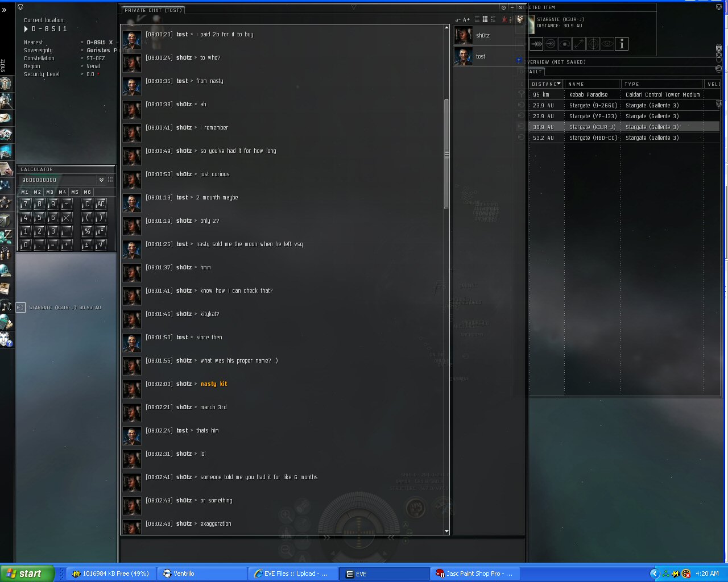This screenshot has height=582, width=728.
Task: Select the M1 memory slot
Action: pos(24,192)
